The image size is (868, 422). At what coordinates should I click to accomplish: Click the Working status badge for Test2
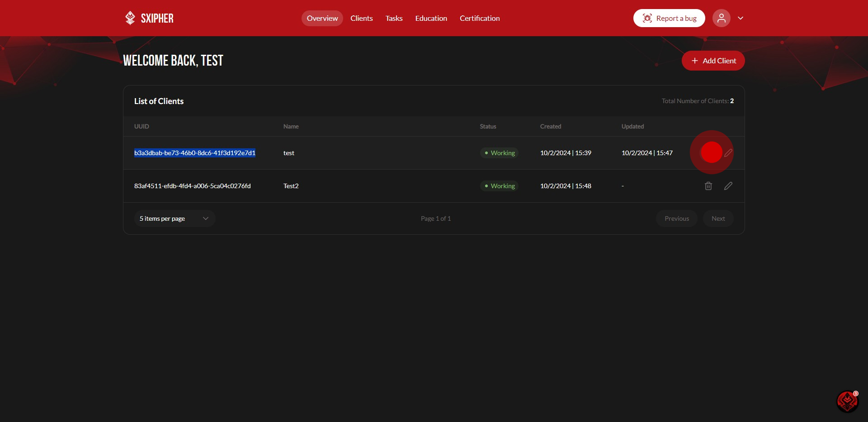(x=499, y=186)
